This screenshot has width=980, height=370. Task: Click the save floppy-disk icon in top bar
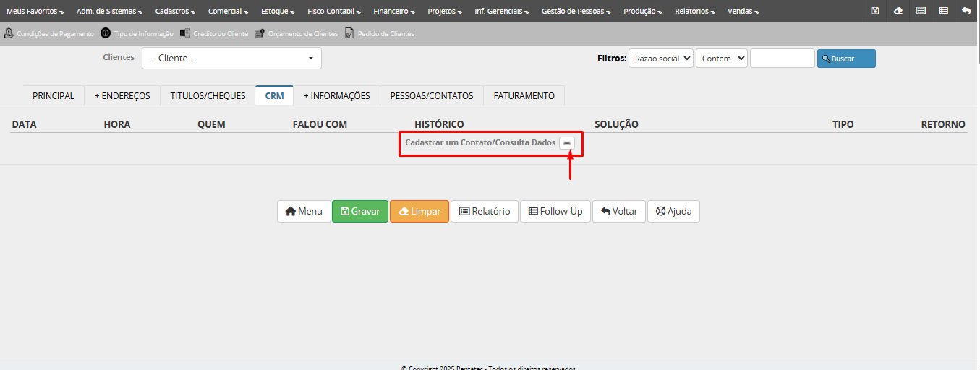point(875,11)
